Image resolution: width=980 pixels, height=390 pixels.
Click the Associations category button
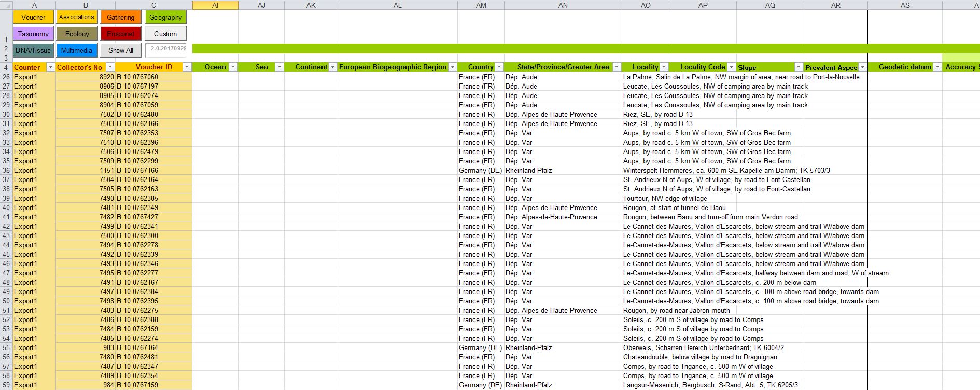77,17
